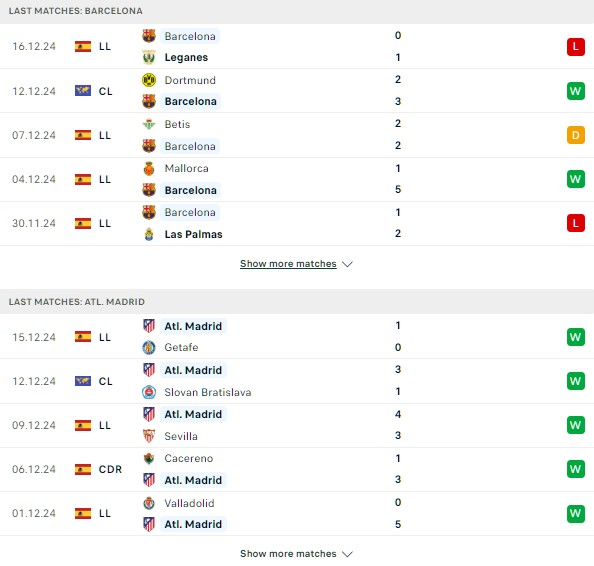
Task: Click the Las Palmas crest icon
Action: [x=149, y=234]
